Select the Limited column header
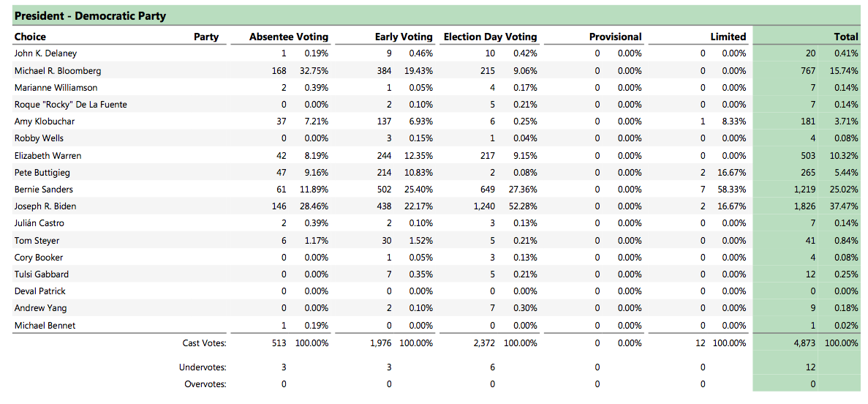This screenshot has width=868, height=404. pyautogui.click(x=728, y=37)
